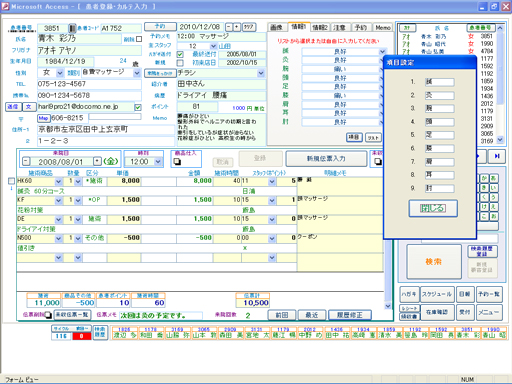Viewport: 512px width, 384px height.
Task: Click the jump-to-last-record arrow icon
Action: (x=497, y=156)
